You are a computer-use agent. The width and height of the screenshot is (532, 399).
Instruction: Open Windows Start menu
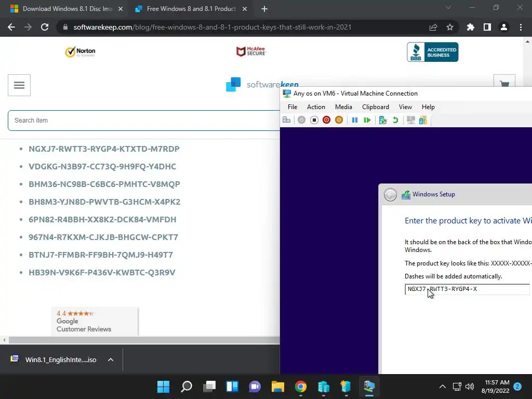pyautogui.click(x=163, y=387)
